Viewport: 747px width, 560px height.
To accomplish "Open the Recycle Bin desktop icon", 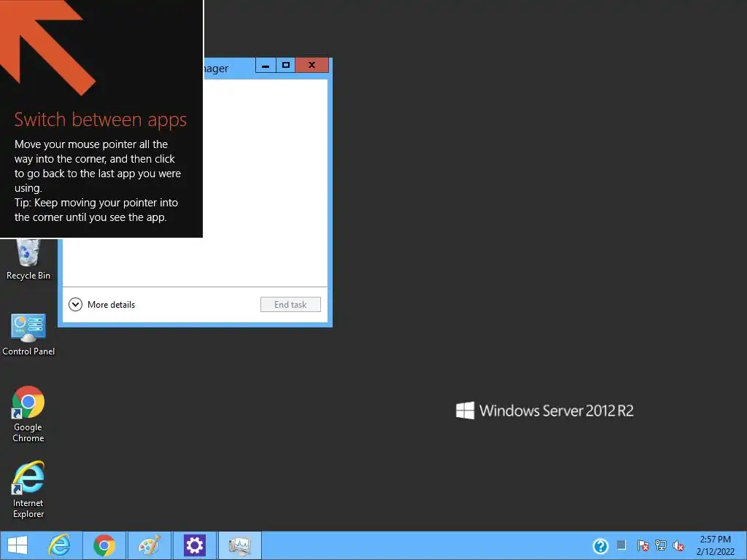I will click(x=28, y=260).
